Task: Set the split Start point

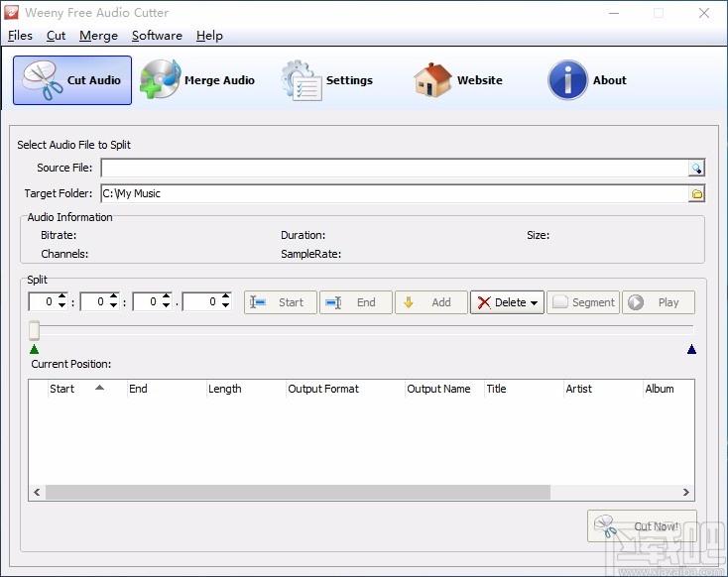Action: click(281, 302)
